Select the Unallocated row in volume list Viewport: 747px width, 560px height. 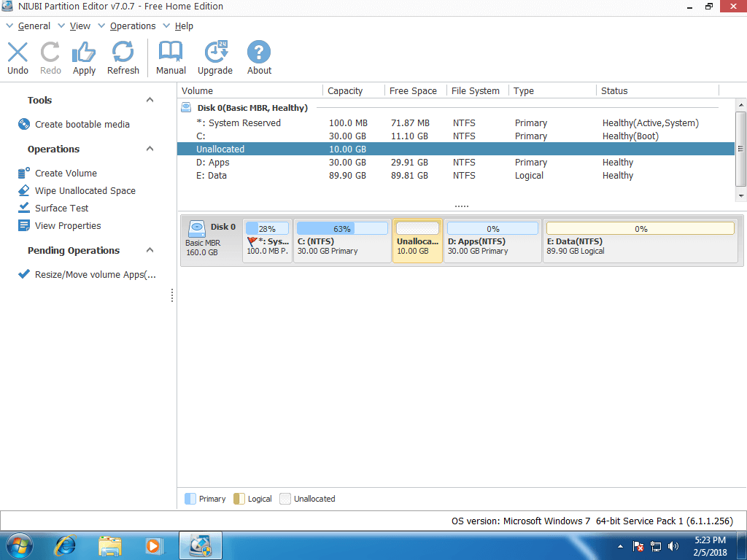point(456,149)
